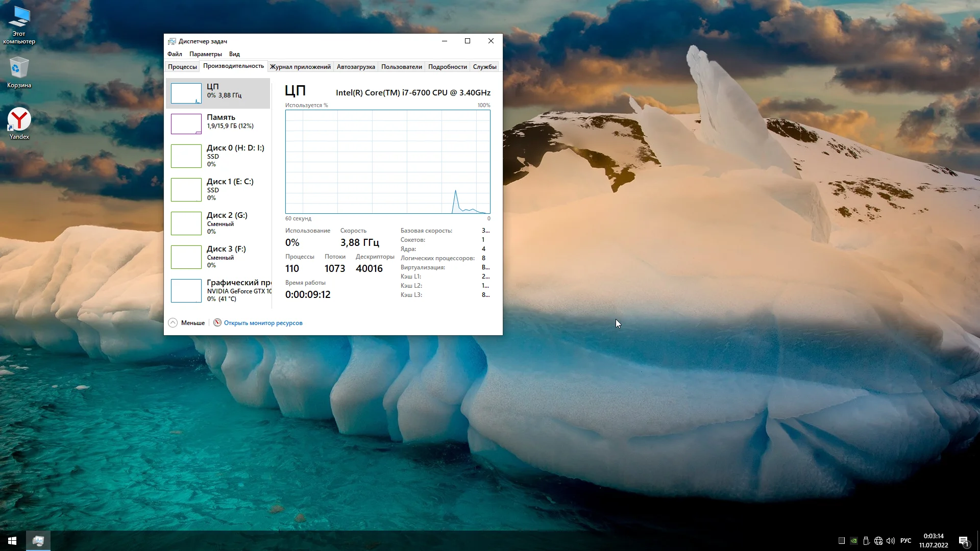Launch the Yandex browser shortcut
980x551 pixels.
coord(19,122)
